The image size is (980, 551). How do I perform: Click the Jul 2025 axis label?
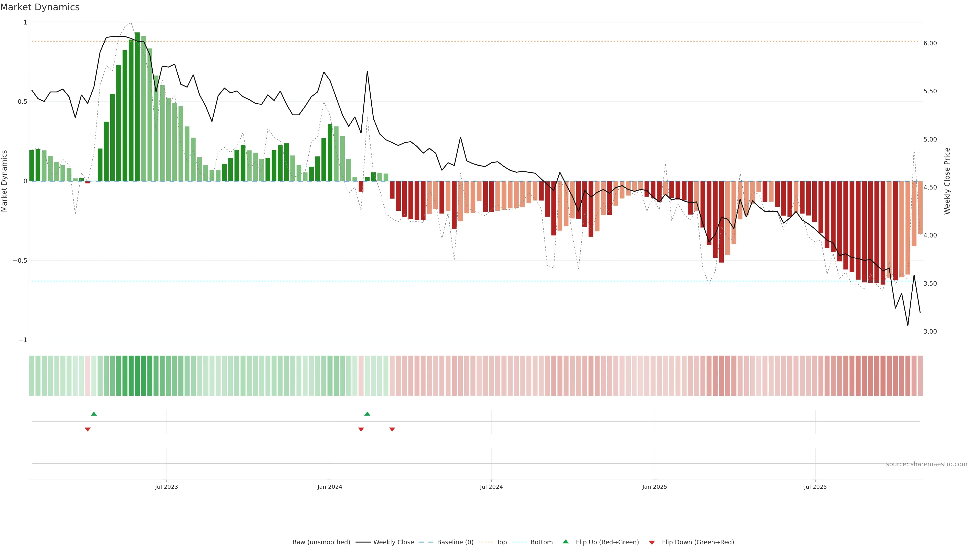[815, 487]
